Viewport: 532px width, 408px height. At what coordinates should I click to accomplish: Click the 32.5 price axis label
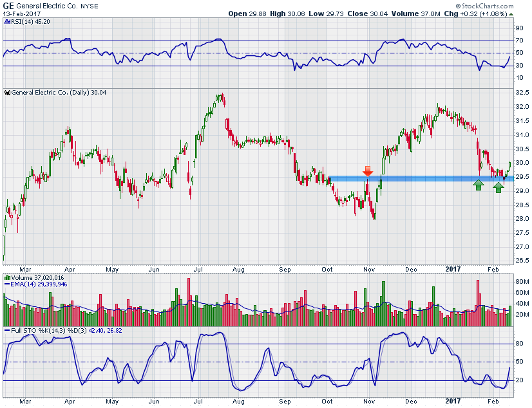click(x=522, y=93)
